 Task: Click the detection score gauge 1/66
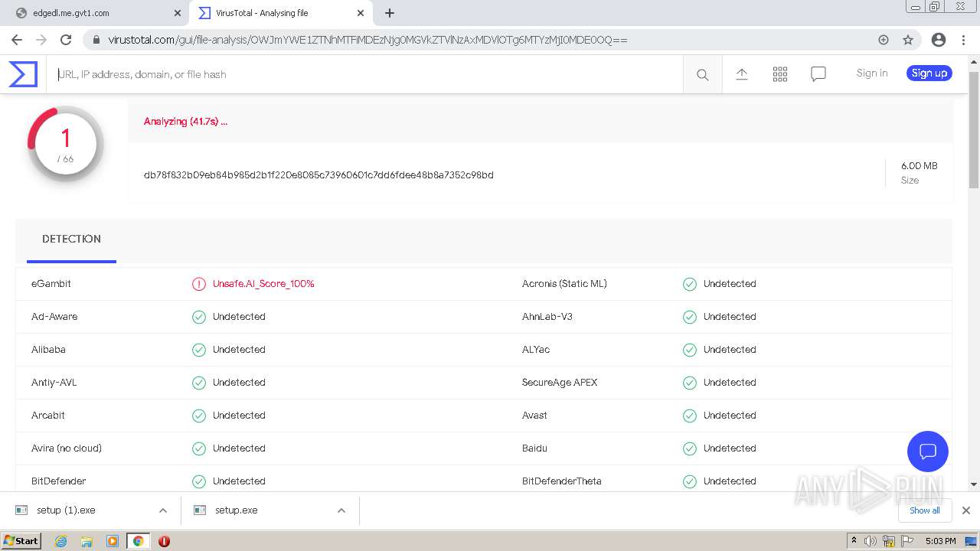click(x=66, y=143)
